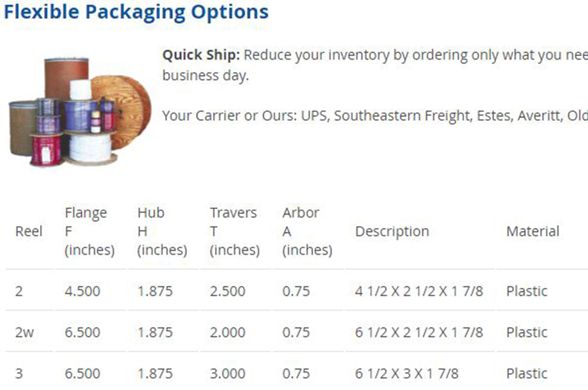
Task: Click the 2.500 traverse value cell
Action: 228,291
